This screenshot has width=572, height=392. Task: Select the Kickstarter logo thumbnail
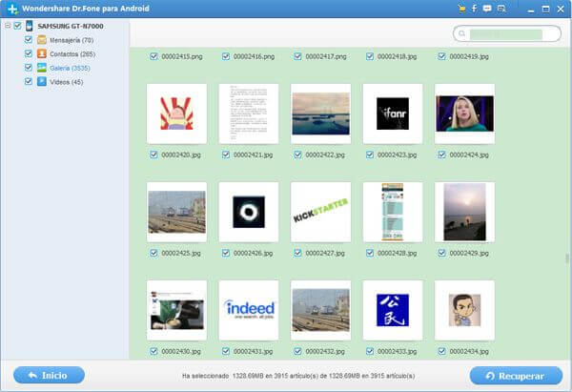click(320, 212)
